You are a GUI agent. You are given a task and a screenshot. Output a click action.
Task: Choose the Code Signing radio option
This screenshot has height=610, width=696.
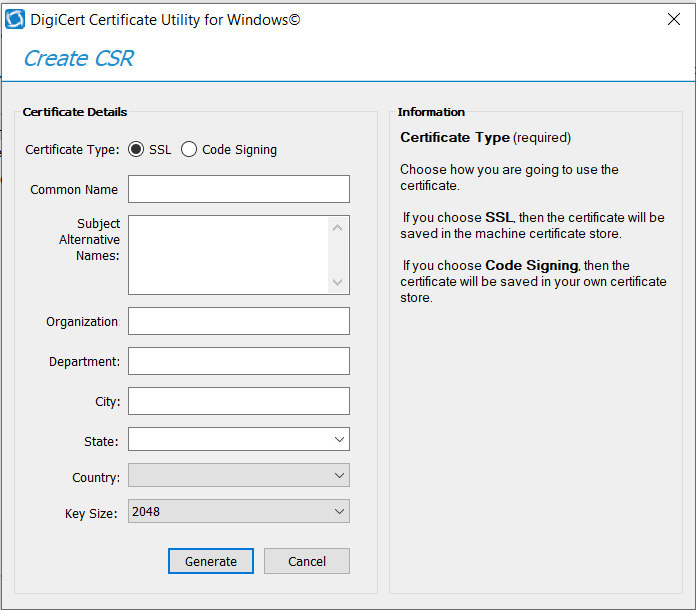pos(189,150)
